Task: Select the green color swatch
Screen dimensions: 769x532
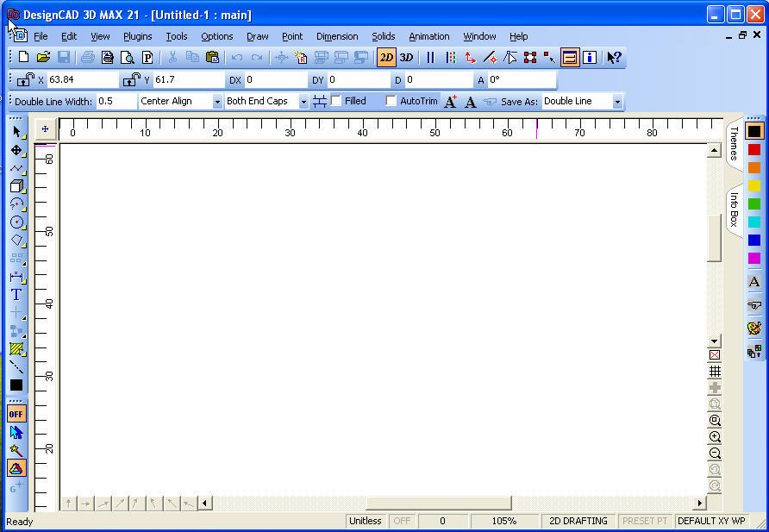Action: tap(754, 203)
